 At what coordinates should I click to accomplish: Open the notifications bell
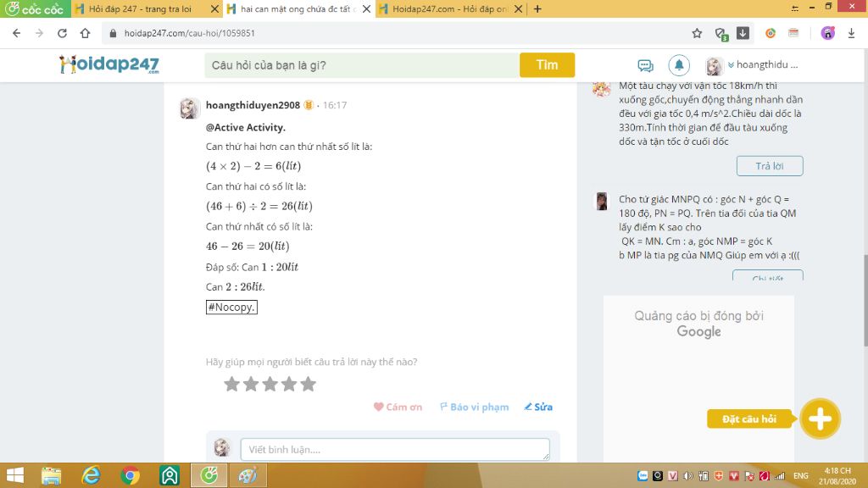679,65
